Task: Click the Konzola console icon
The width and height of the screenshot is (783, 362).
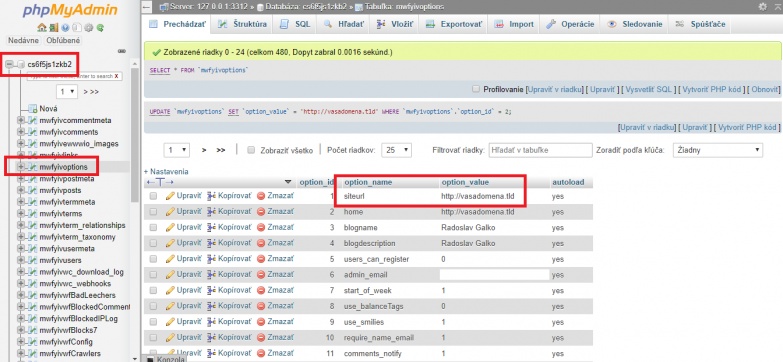Action: (x=150, y=359)
